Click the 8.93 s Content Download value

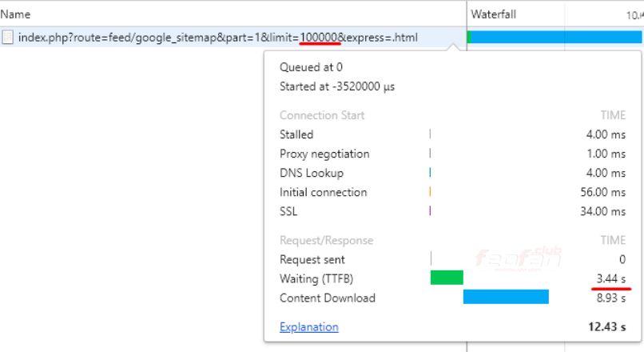point(611,298)
